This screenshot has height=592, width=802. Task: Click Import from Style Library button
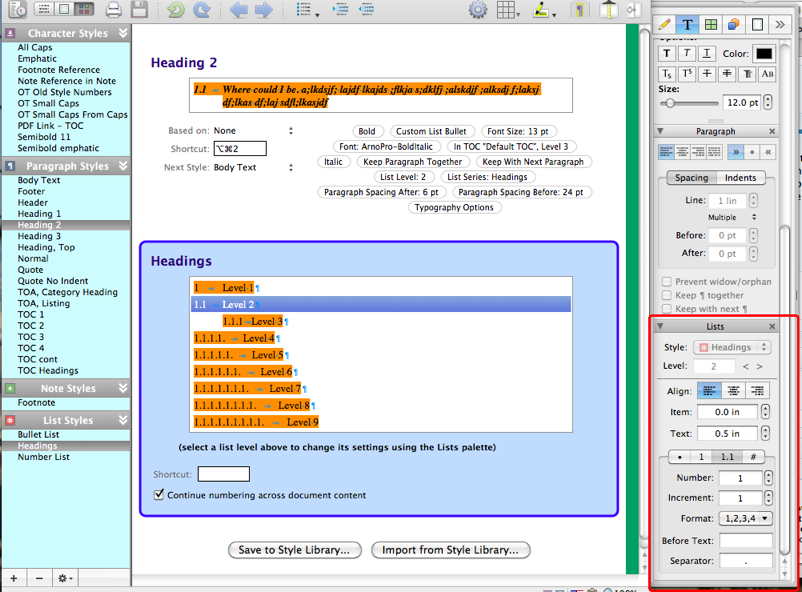coord(450,550)
